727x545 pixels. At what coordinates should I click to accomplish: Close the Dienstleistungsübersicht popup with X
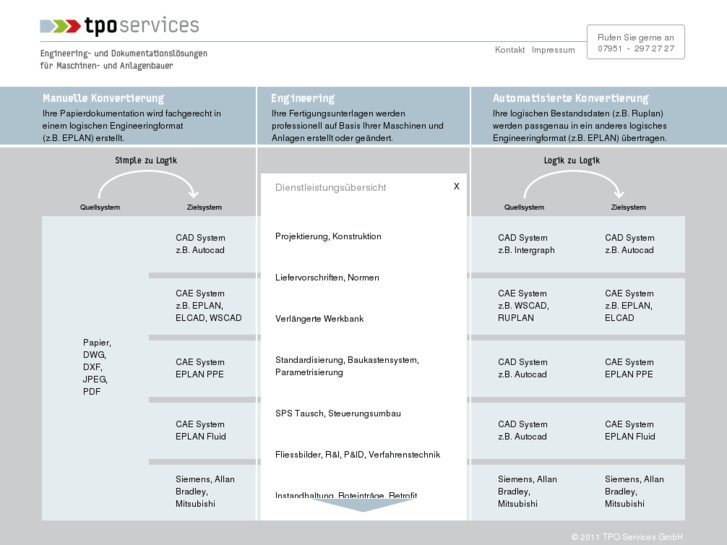coord(456,186)
